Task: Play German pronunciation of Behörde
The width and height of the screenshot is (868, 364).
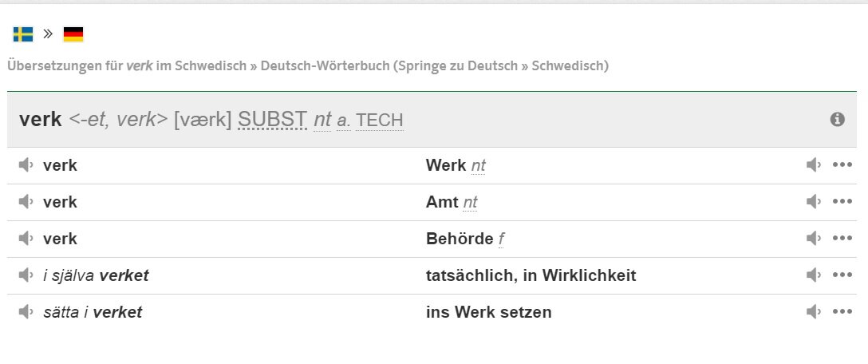Action: pos(813,238)
